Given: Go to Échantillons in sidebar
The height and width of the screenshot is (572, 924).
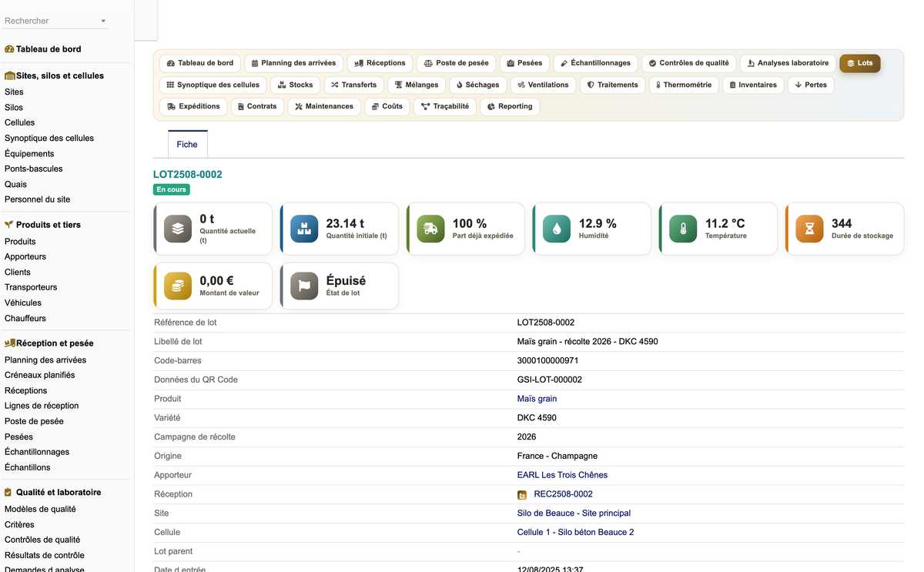Looking at the screenshot, I should (28, 467).
